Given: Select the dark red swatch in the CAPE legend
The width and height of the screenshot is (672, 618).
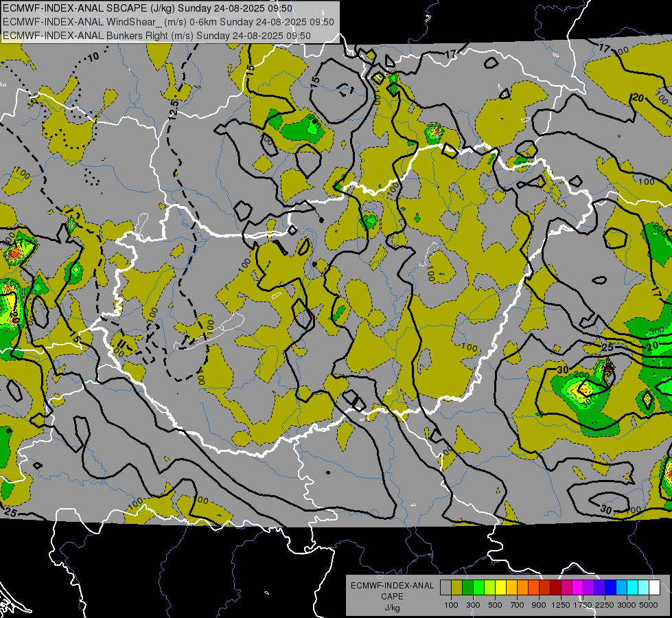Looking at the screenshot, I should (x=555, y=588).
